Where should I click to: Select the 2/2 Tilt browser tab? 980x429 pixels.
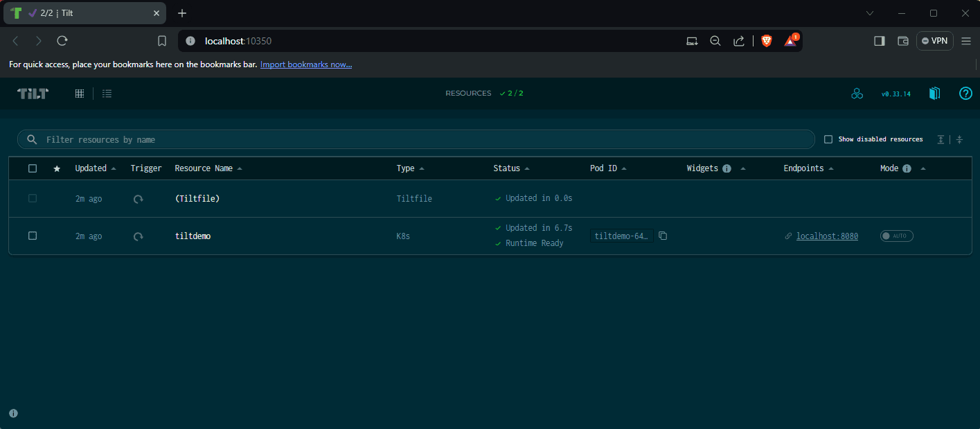84,13
